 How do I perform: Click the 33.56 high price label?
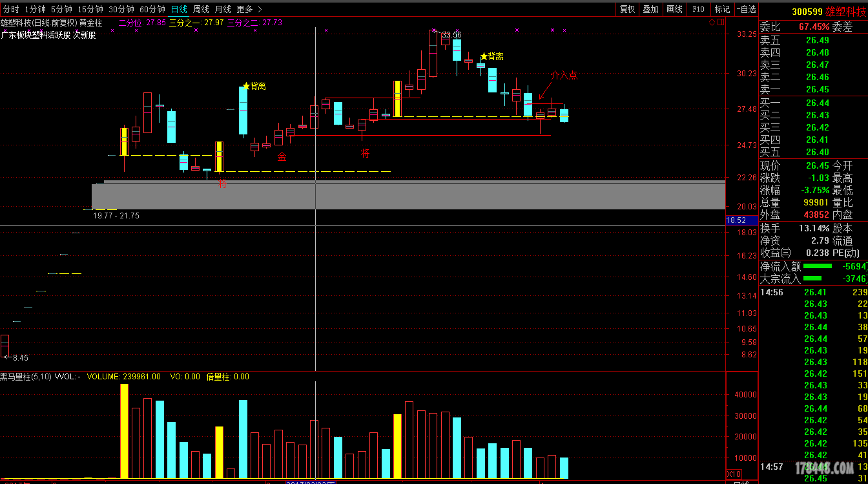(x=452, y=35)
